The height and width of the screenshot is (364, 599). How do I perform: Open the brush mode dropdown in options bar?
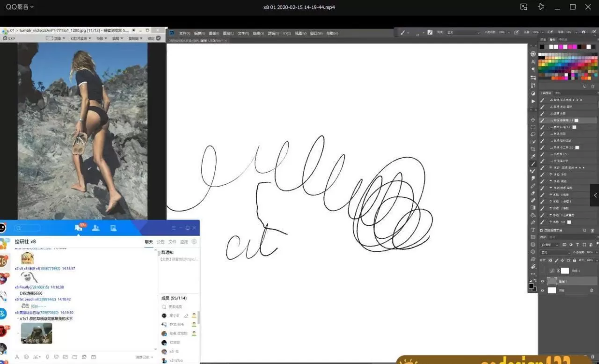[463, 33]
